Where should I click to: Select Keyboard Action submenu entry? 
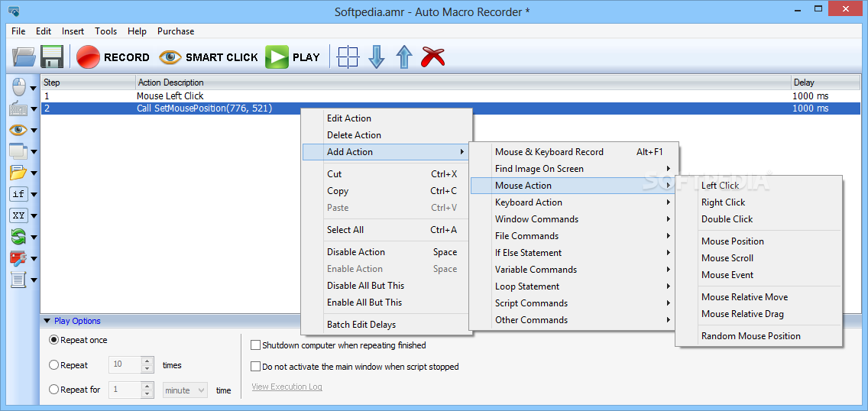pos(574,202)
